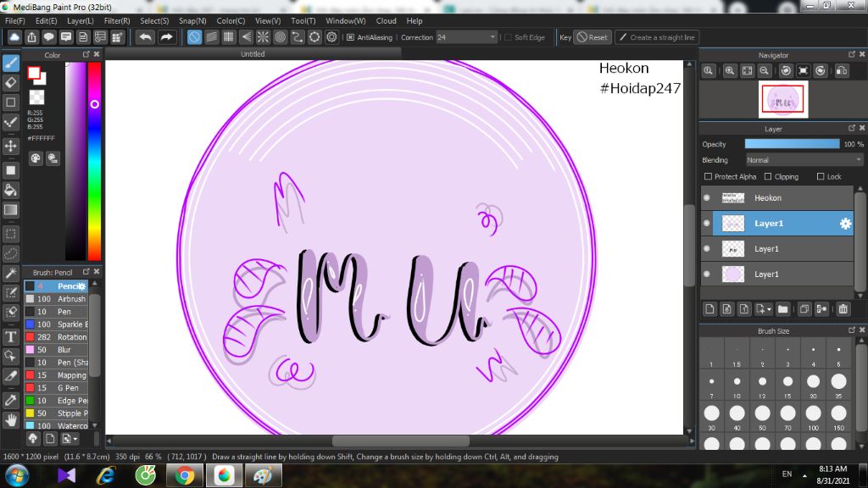Screen dimensions: 868x488
Task: Select the Airbrush brush
Action: [56, 299]
